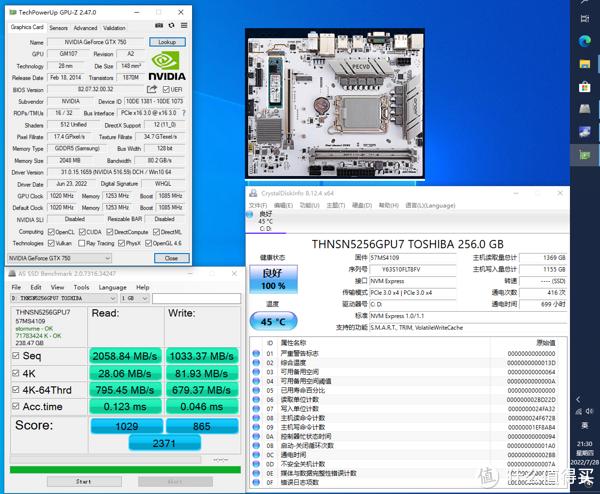Viewport: 600px width, 494px height.
Task: Toggle the CUDA checkbox
Action: (x=82, y=232)
